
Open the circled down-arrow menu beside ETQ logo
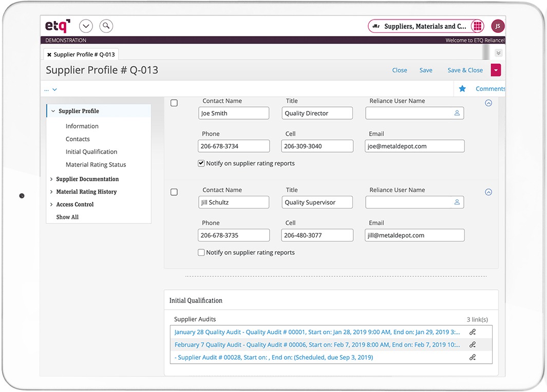point(86,26)
